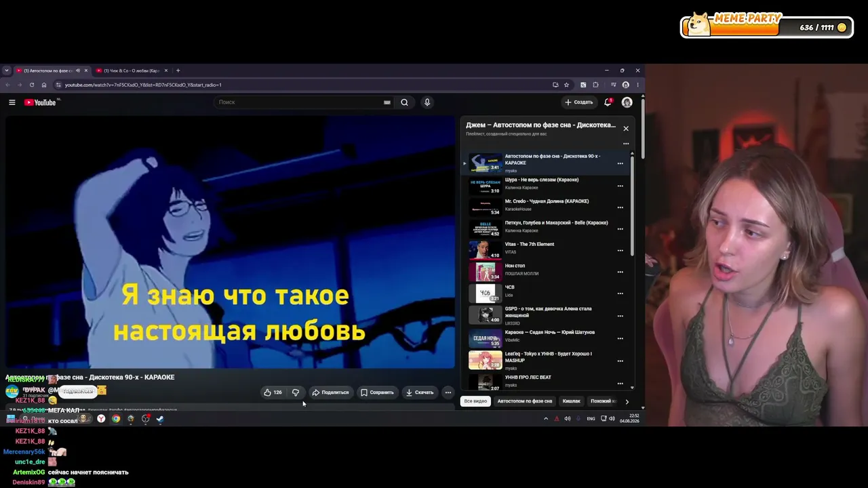This screenshot has width=868, height=488.
Task: Click the karaoke video player area
Action: click(231, 242)
